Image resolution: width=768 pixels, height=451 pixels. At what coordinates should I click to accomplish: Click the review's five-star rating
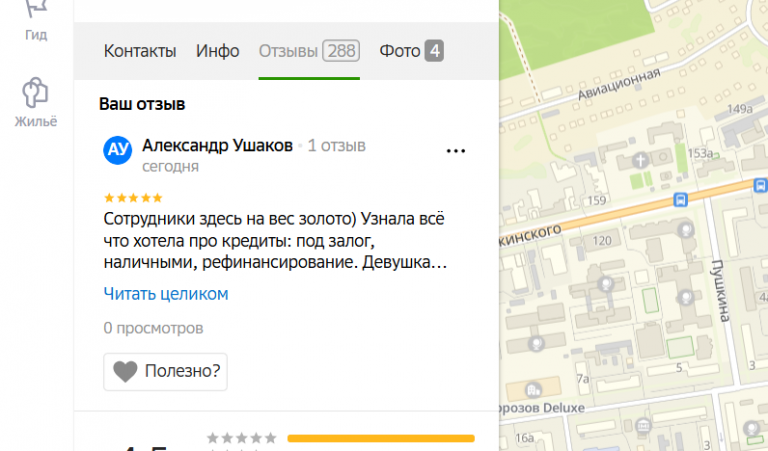click(x=133, y=198)
